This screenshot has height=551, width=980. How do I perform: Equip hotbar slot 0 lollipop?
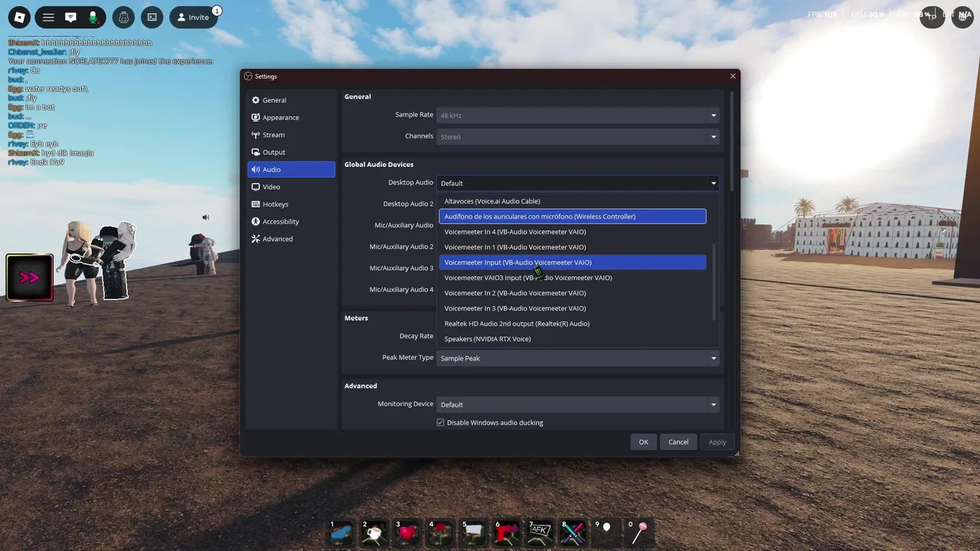pyautogui.click(x=640, y=533)
